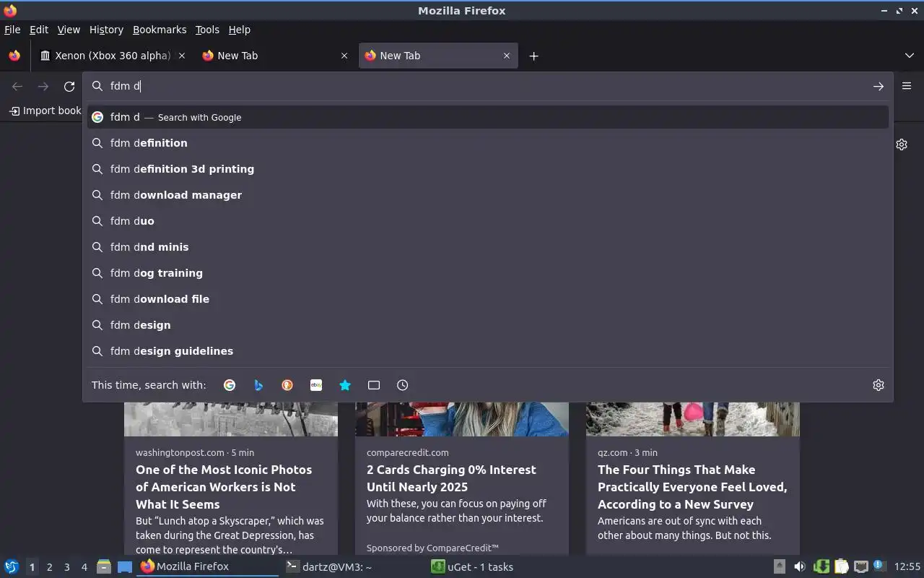Viewport: 924px width, 578px height.
Task: Click the washingtonpost.com skyscraper photo thumbnail
Action: click(x=231, y=419)
